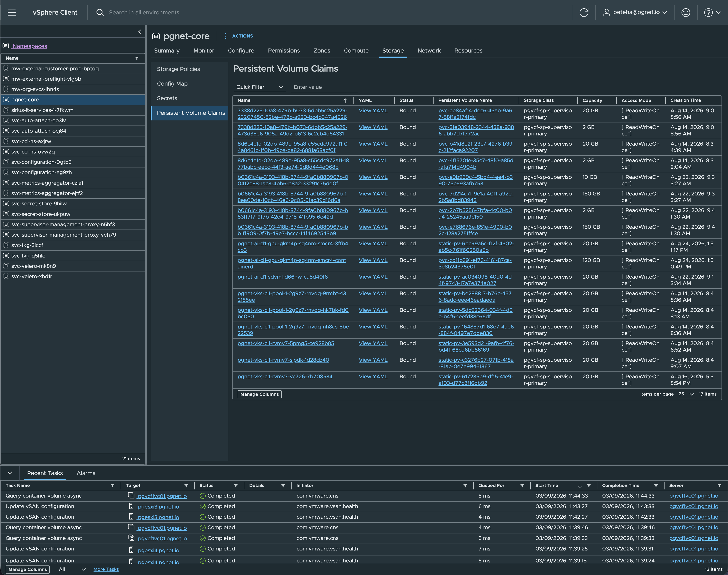Filter the namespace Name column
Screen dimensions: 728x575
tap(137, 58)
